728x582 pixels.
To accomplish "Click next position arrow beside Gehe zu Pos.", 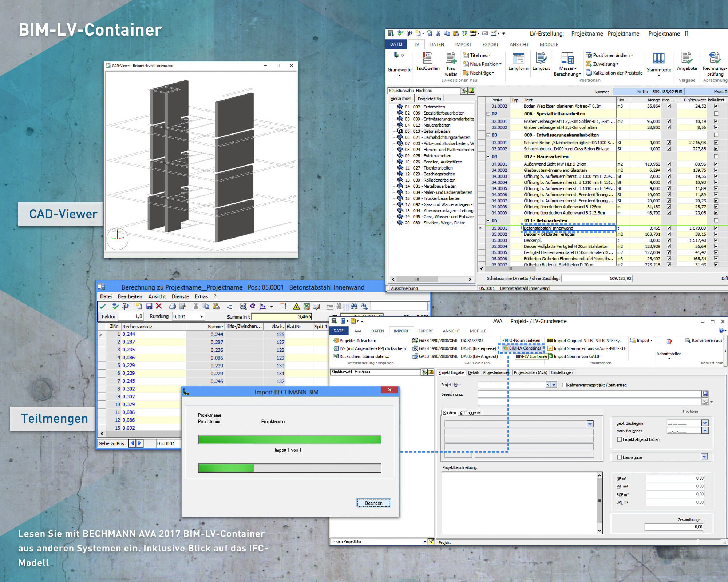I will [x=139, y=443].
